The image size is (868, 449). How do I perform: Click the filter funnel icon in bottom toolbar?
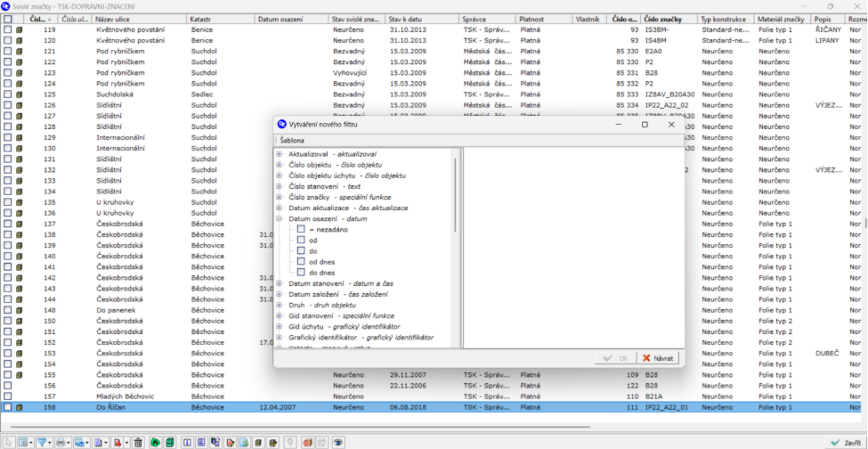(42, 442)
